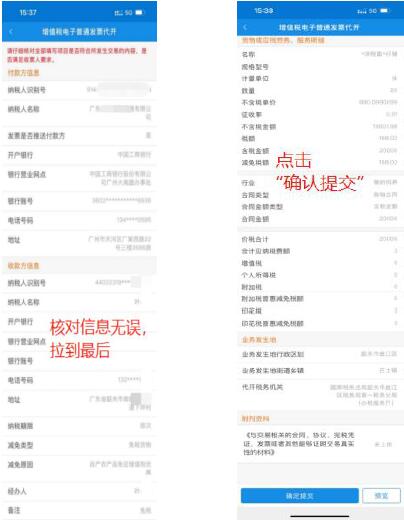Click the 经办人 row on left screen
Screen dimensions: 404x520
[79, 491]
